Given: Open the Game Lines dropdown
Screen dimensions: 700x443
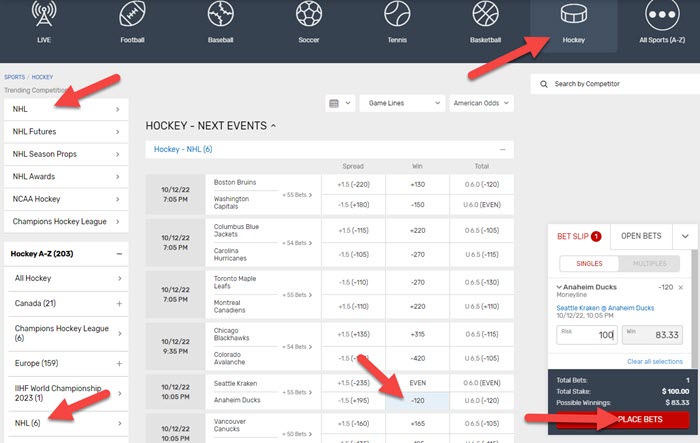Looking at the screenshot, I should pos(402,103).
